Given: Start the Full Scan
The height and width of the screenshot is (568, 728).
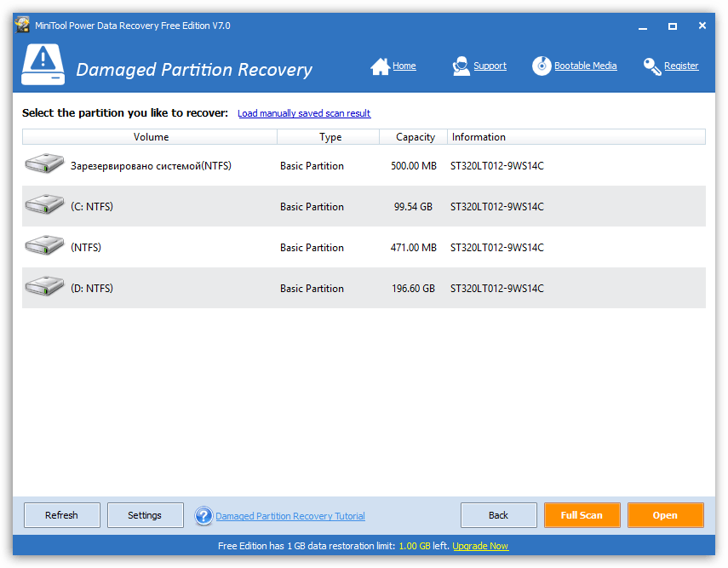Looking at the screenshot, I should pos(582,515).
